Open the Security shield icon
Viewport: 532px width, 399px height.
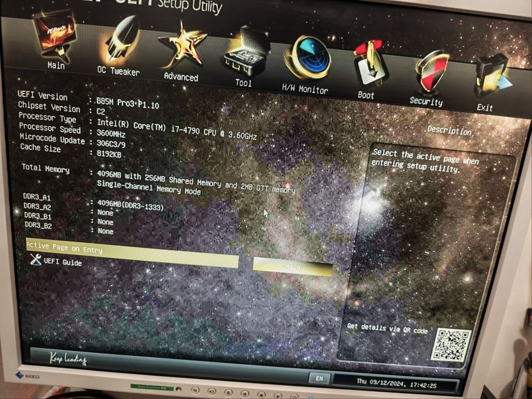(431, 72)
